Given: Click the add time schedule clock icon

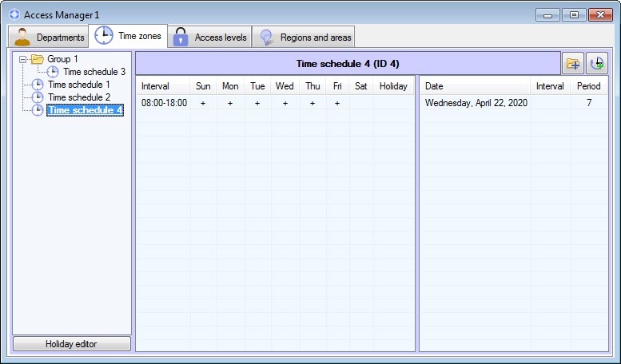Looking at the screenshot, I should pos(597,63).
